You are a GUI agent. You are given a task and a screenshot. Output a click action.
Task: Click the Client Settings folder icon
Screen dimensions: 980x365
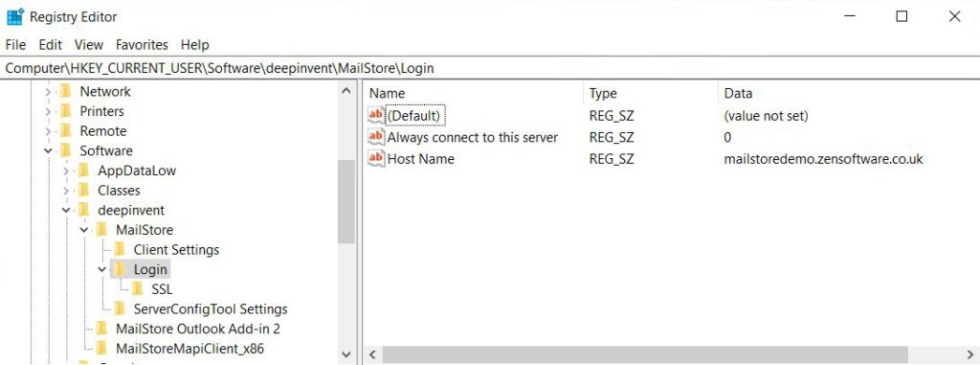tap(120, 250)
